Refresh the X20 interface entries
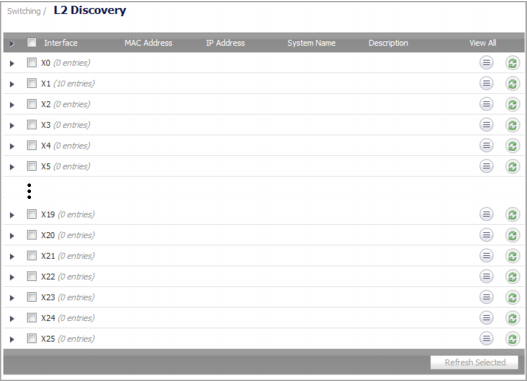 point(512,236)
